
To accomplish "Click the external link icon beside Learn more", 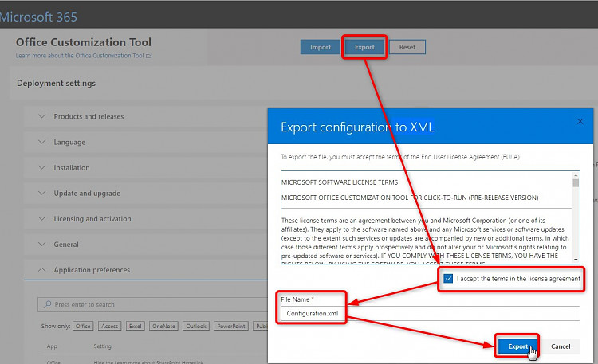I will [x=149, y=56].
